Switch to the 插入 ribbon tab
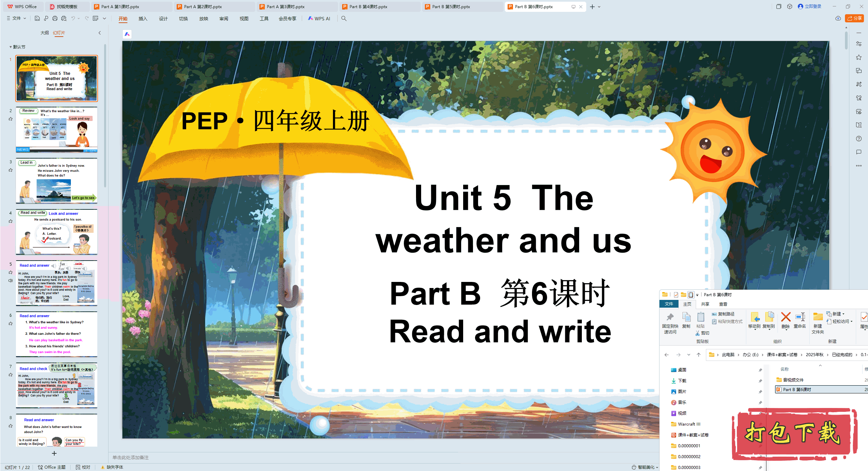 [143, 19]
